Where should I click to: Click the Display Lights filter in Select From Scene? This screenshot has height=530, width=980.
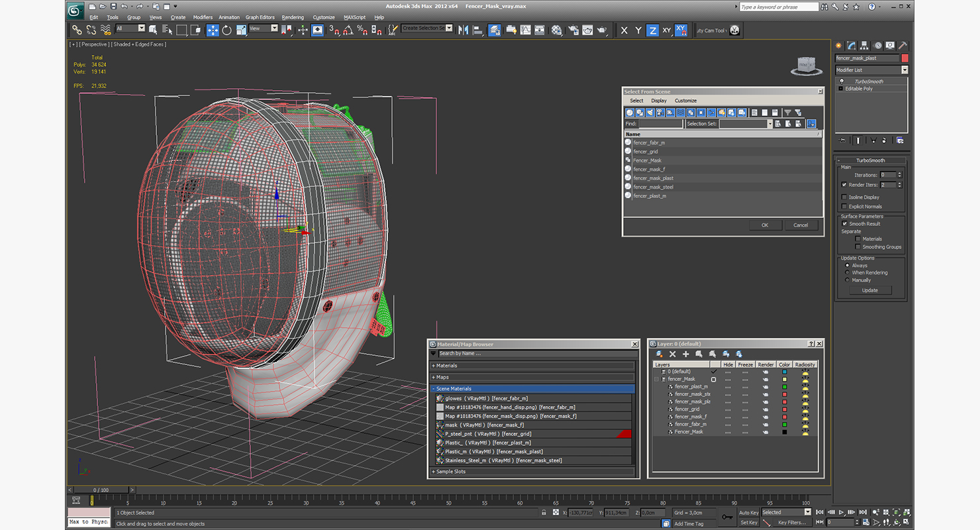point(650,113)
